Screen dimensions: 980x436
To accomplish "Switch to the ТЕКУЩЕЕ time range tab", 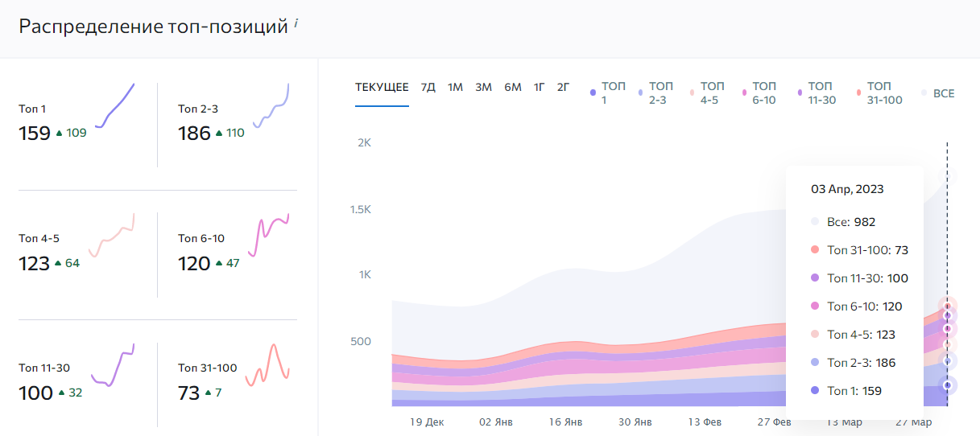I will 382,87.
